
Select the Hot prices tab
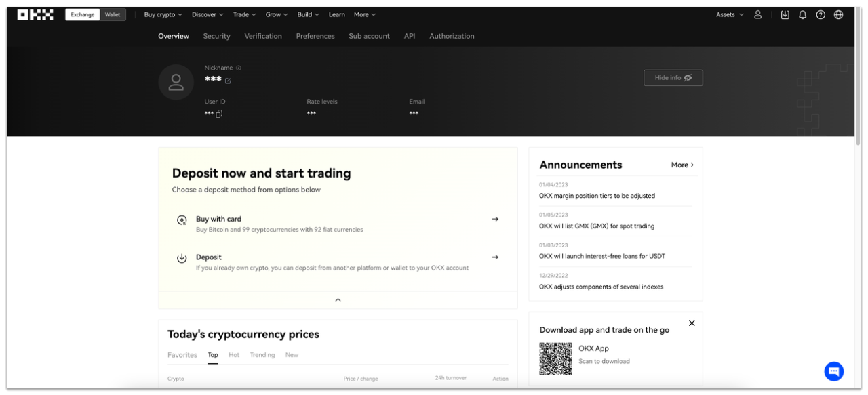tap(234, 355)
